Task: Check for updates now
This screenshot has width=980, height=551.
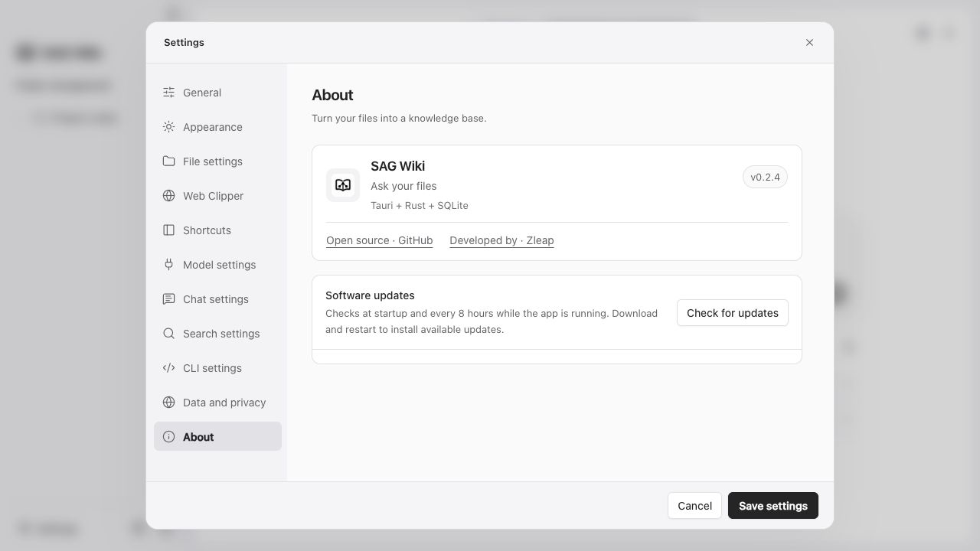Action: 733,313
